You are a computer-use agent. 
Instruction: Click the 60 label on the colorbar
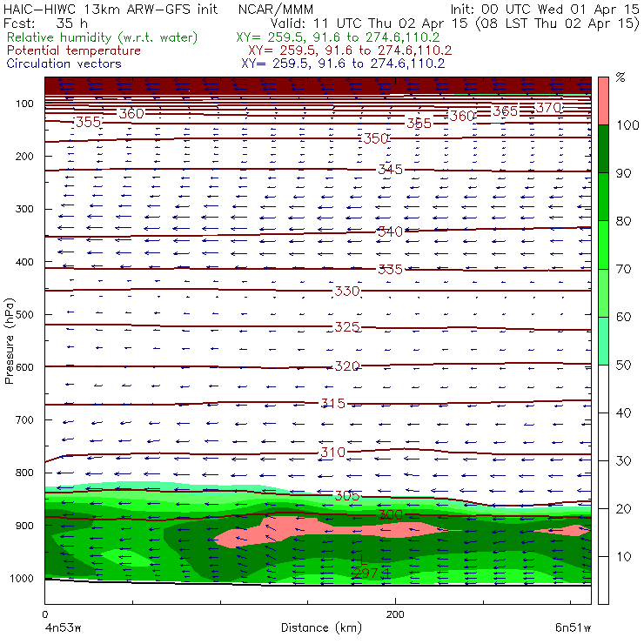point(623,317)
